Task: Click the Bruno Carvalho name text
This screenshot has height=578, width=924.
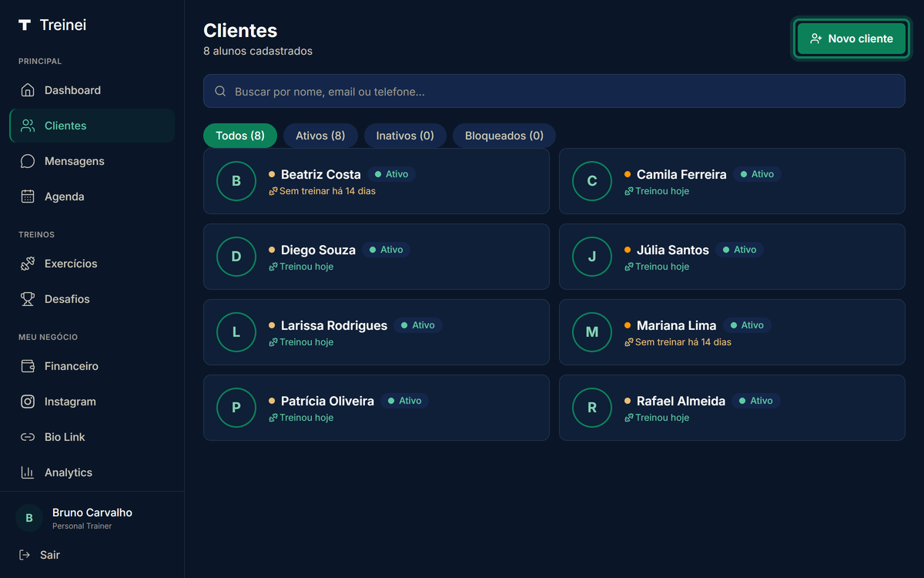Action: tap(92, 512)
